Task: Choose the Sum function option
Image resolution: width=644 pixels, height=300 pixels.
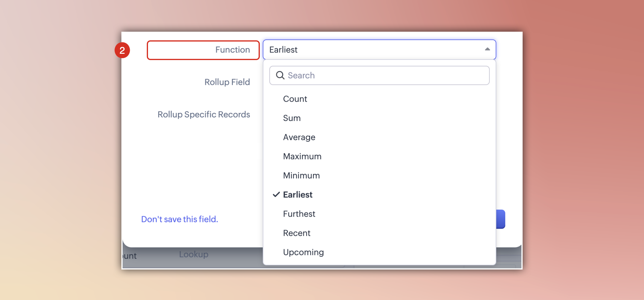Action: click(x=292, y=118)
